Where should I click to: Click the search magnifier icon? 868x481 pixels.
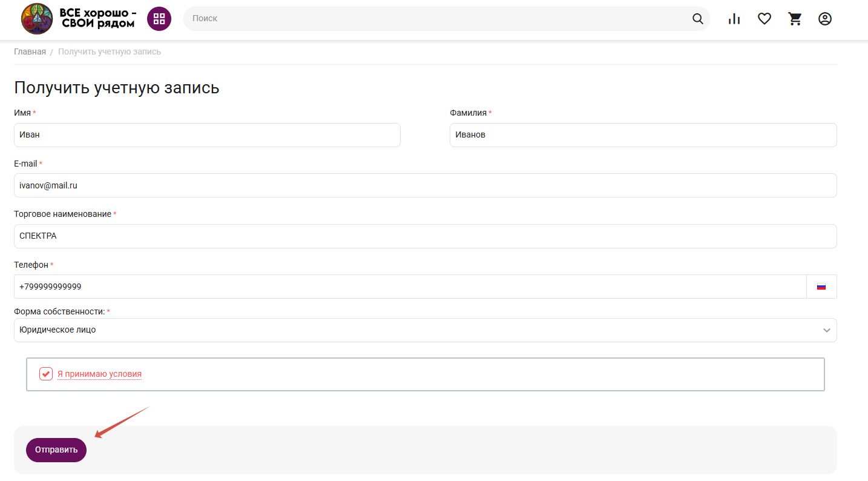tap(698, 19)
